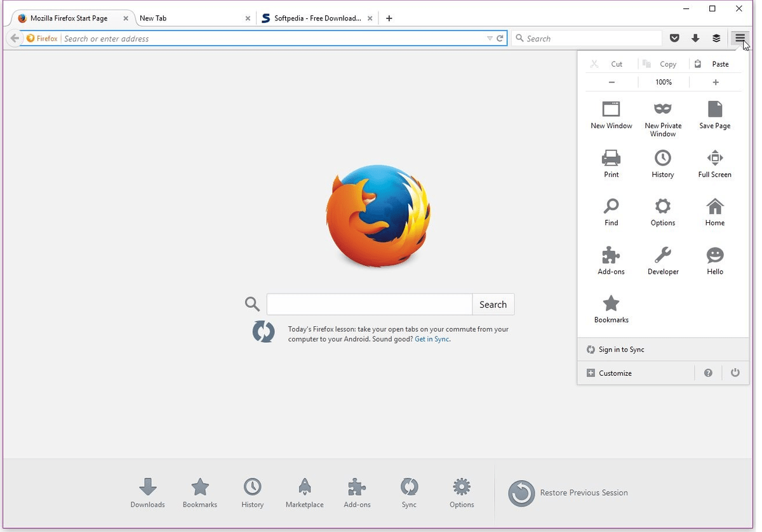Click Cut in edit controls
Viewport: 762px width, 532px height.
click(612, 64)
